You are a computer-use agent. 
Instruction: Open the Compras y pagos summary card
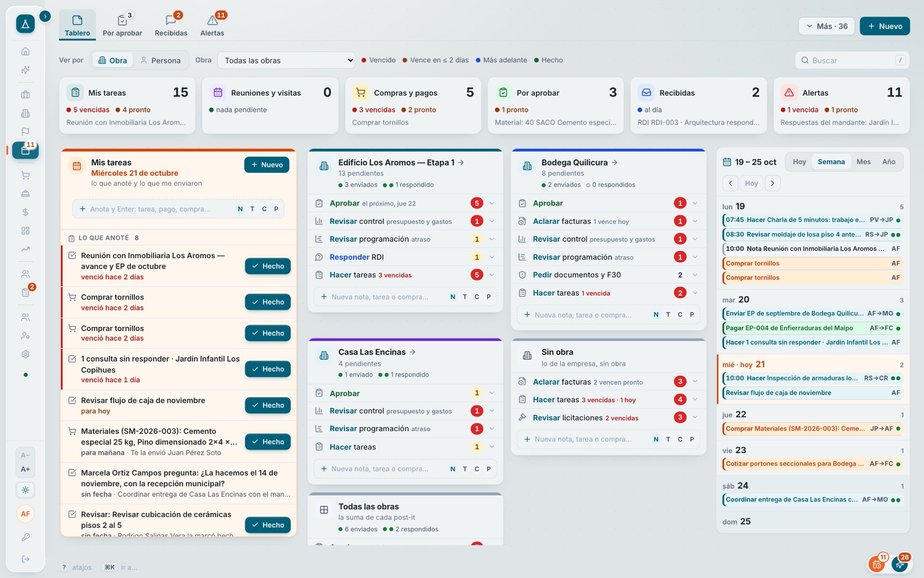[413, 106]
